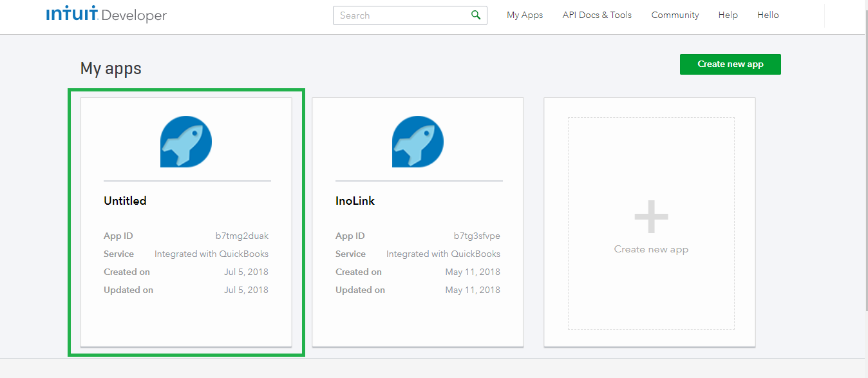This screenshot has height=378, width=868.
Task: Click Untitled's Created on Jul 5, 2018 date
Action: pyautogui.click(x=246, y=272)
